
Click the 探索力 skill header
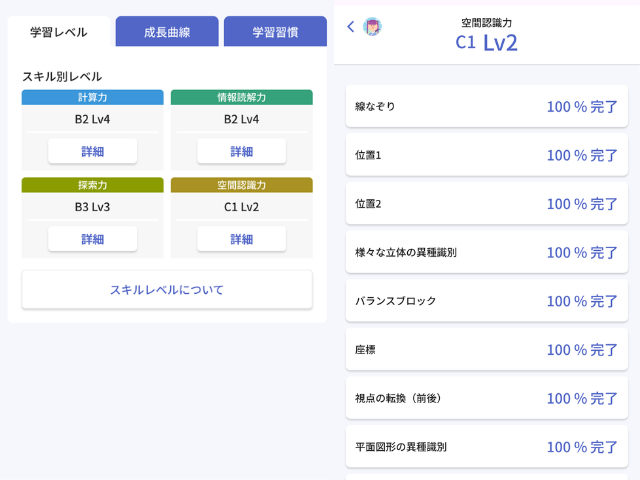[x=92, y=185]
